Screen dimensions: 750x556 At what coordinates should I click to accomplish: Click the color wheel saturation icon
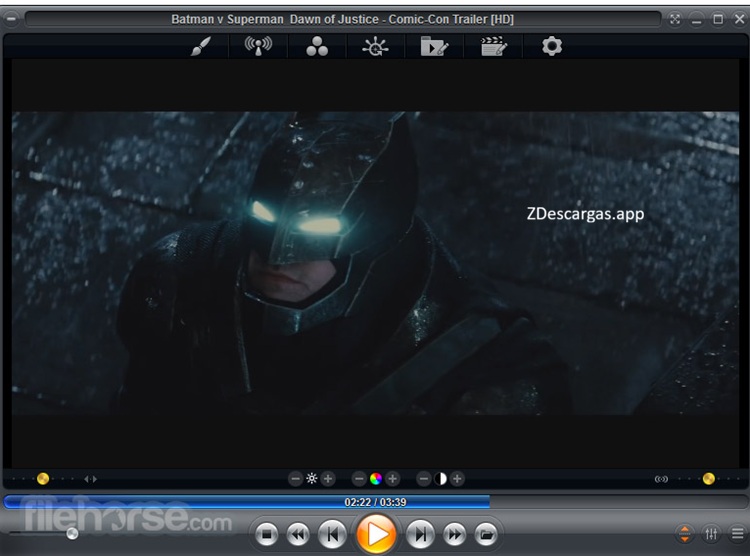pyautogui.click(x=376, y=478)
